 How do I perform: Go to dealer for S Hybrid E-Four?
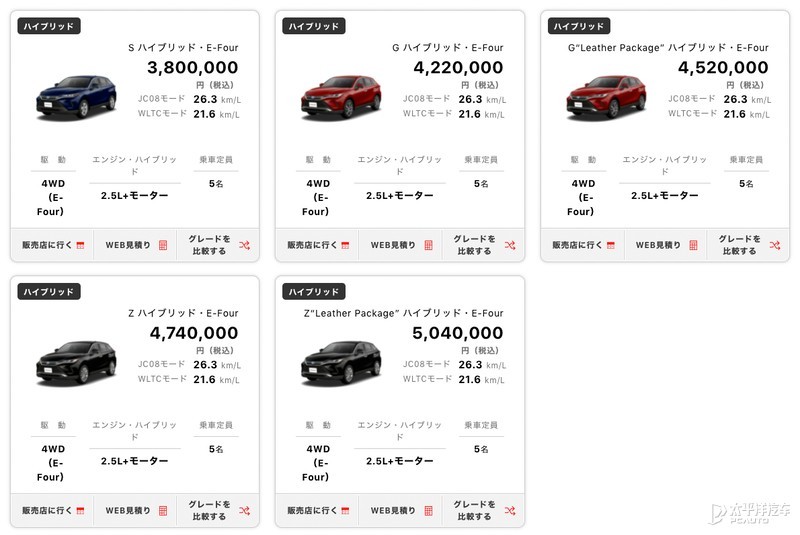click(x=52, y=245)
